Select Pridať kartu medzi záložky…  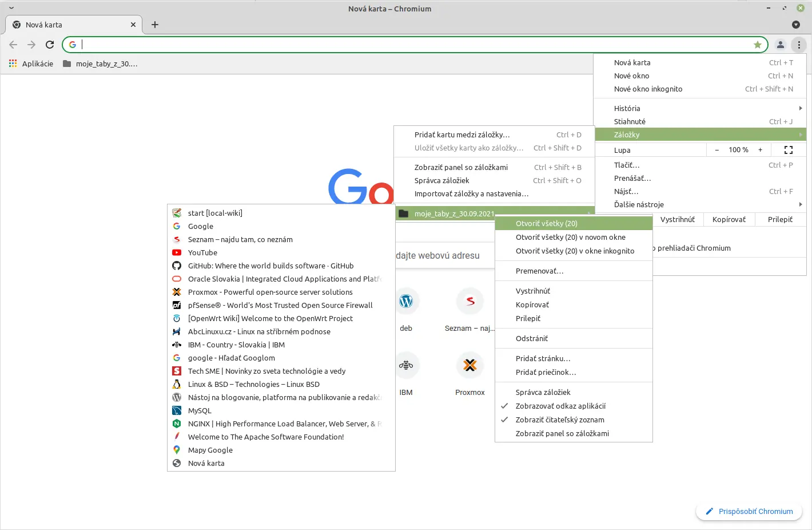495,135
